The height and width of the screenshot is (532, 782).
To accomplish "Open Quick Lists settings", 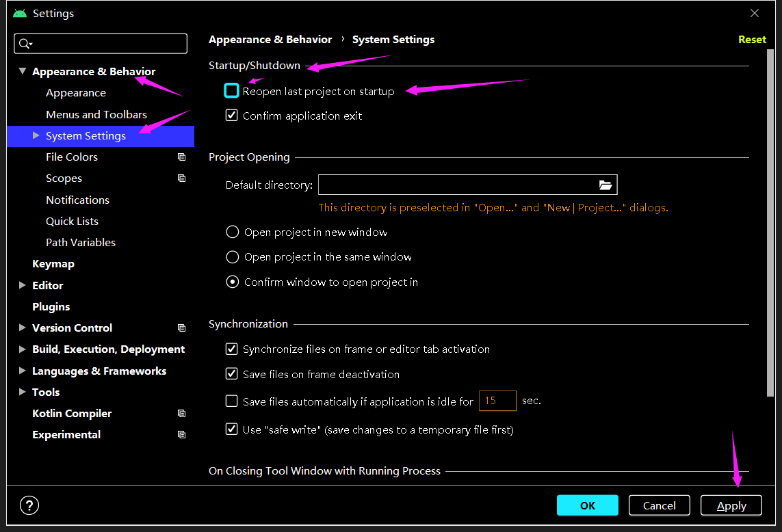I will (73, 222).
